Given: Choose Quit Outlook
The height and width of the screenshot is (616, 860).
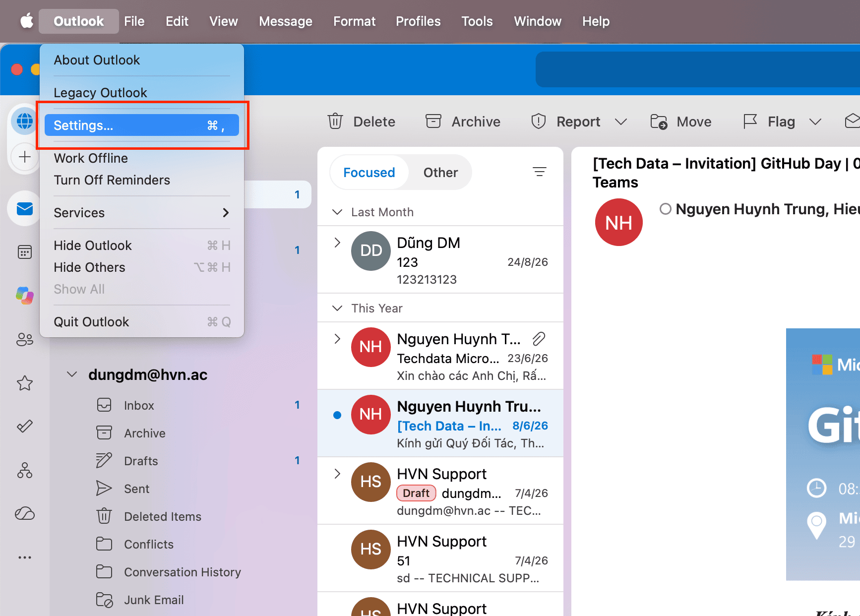Looking at the screenshot, I should (142, 322).
